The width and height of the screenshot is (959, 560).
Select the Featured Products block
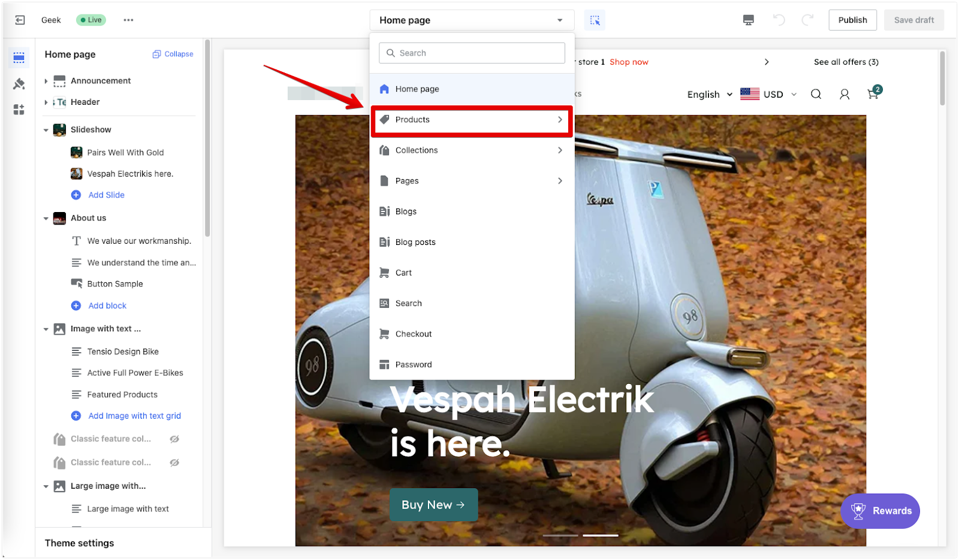click(122, 395)
